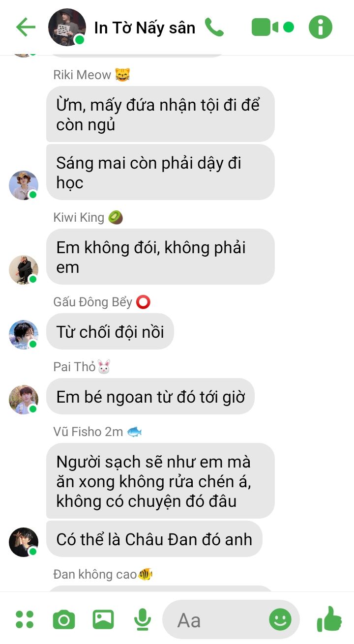
Task: Send a thumbs-up like
Action: [329, 619]
